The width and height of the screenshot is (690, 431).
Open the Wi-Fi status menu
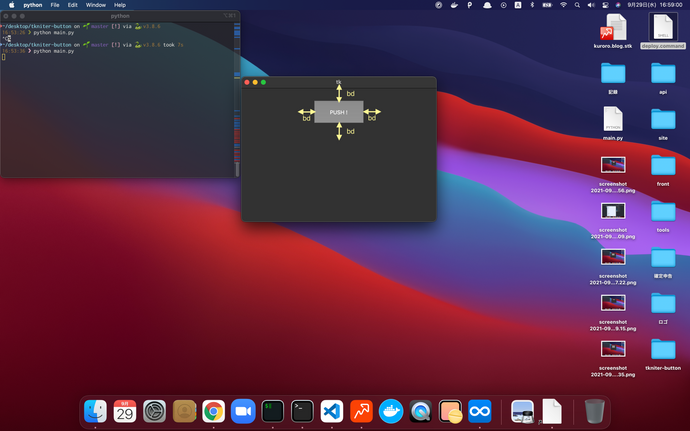(563, 5)
